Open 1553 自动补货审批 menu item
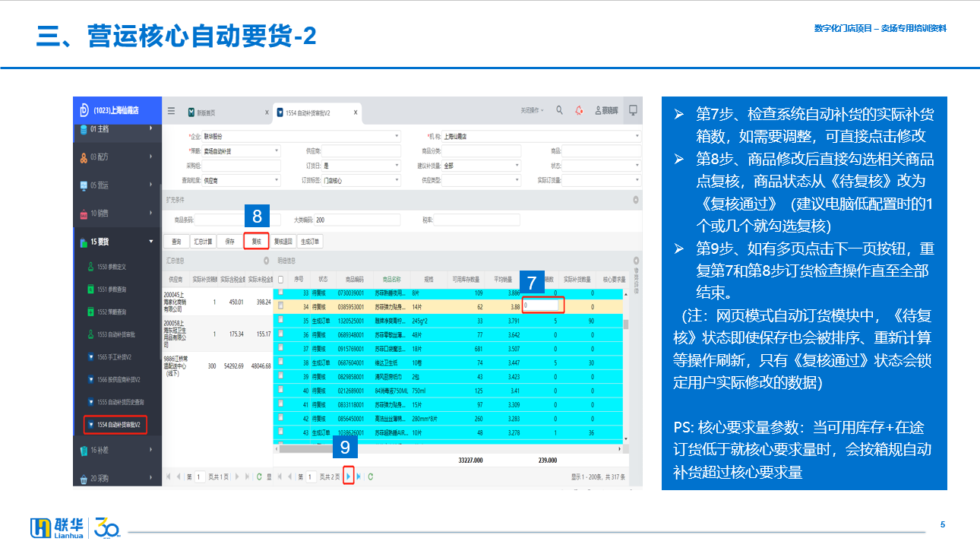 [x=115, y=334]
